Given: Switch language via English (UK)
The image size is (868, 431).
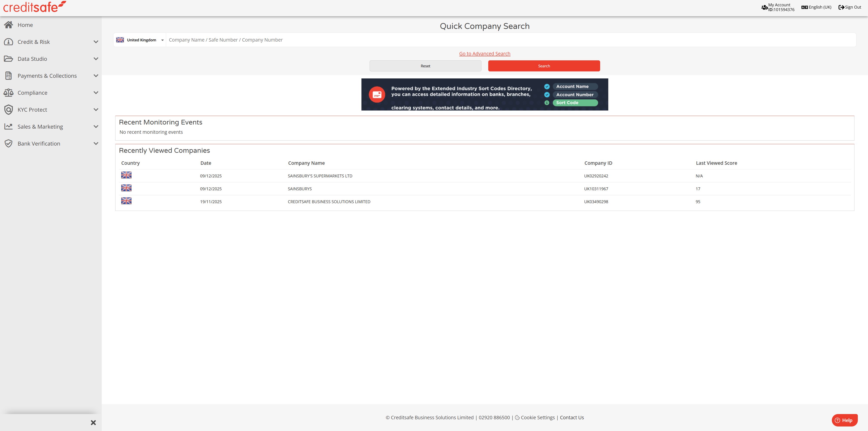Looking at the screenshot, I should pyautogui.click(x=816, y=7).
